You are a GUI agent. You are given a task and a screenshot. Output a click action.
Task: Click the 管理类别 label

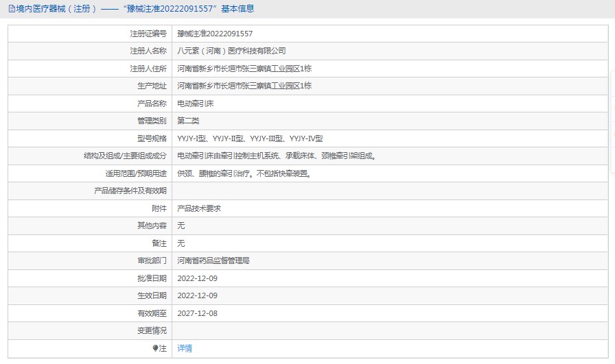pos(152,121)
